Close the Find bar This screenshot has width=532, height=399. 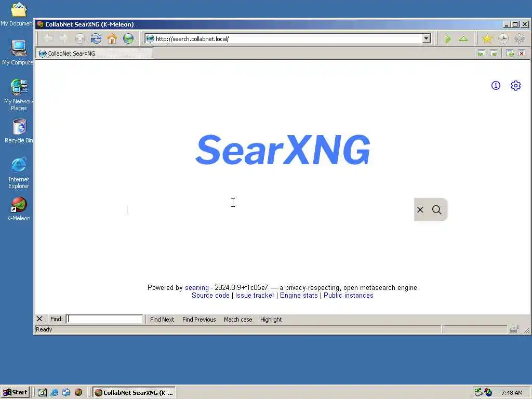point(39,319)
